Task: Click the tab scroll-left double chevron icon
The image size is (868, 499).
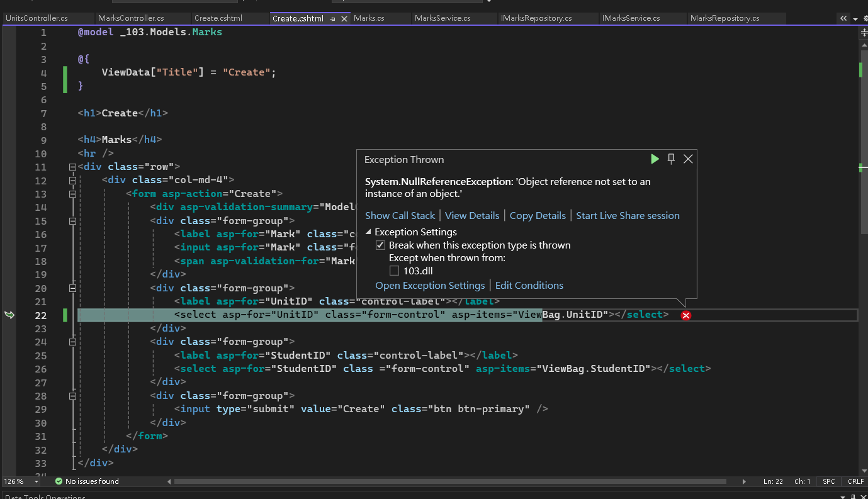Action: [843, 19]
